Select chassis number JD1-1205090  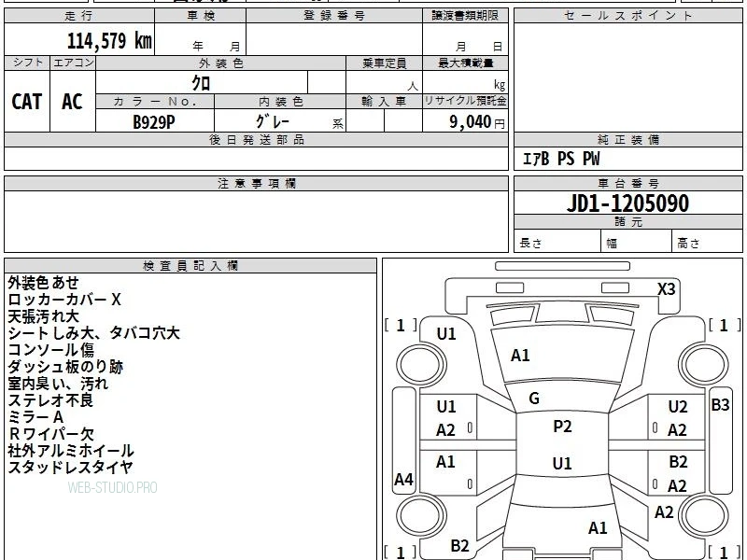(x=627, y=203)
